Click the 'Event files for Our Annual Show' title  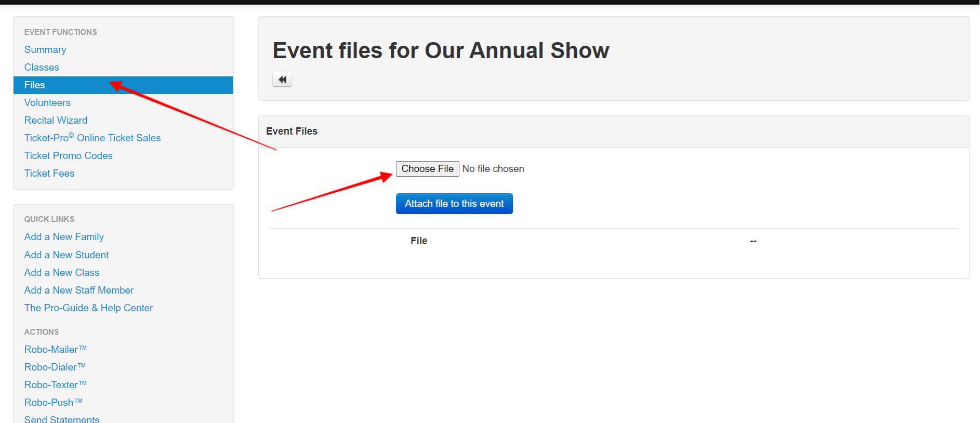tap(441, 51)
